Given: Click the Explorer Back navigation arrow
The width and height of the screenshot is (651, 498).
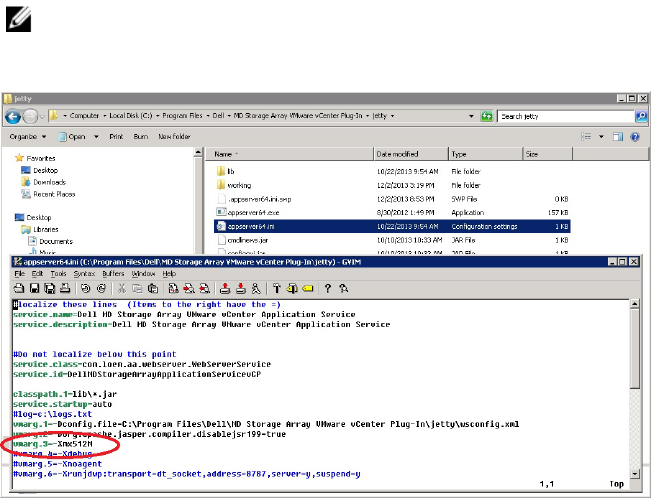Looking at the screenshot, I should (x=15, y=117).
